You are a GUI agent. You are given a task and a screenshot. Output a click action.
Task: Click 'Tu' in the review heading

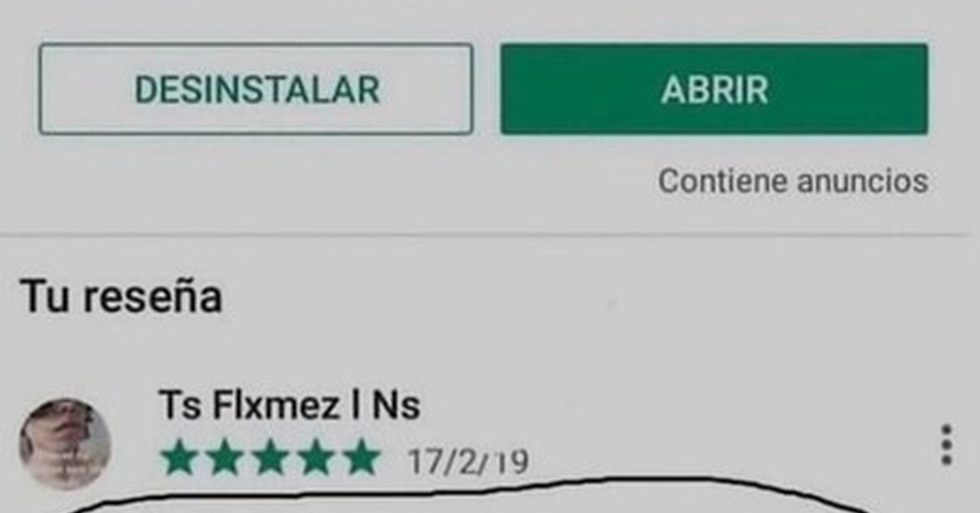coord(43,296)
